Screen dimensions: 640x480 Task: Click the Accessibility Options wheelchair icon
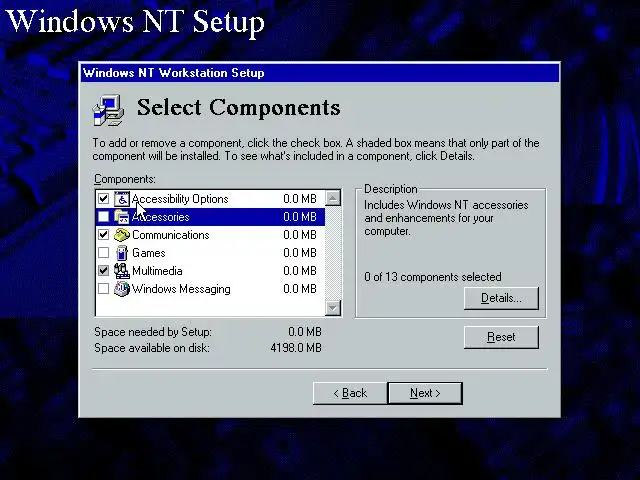tap(122, 199)
